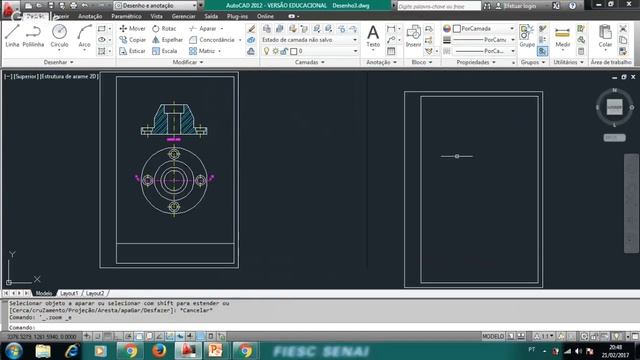
Task: Toggle the highlighted blue status bar mode icon
Action: point(200,336)
